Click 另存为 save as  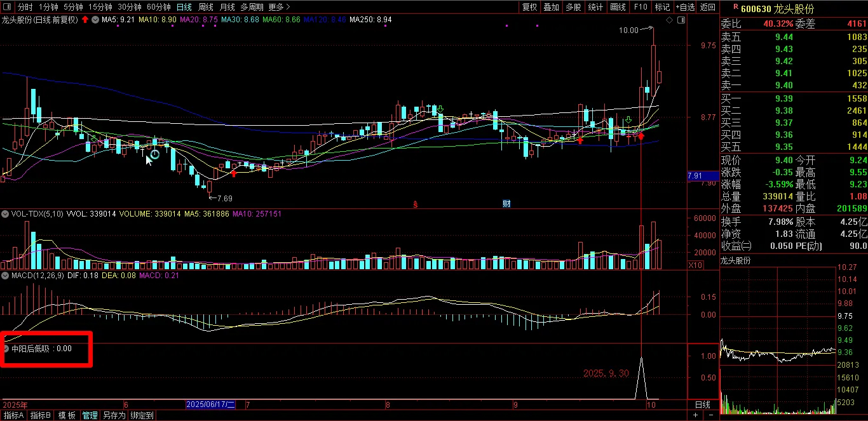click(x=114, y=415)
